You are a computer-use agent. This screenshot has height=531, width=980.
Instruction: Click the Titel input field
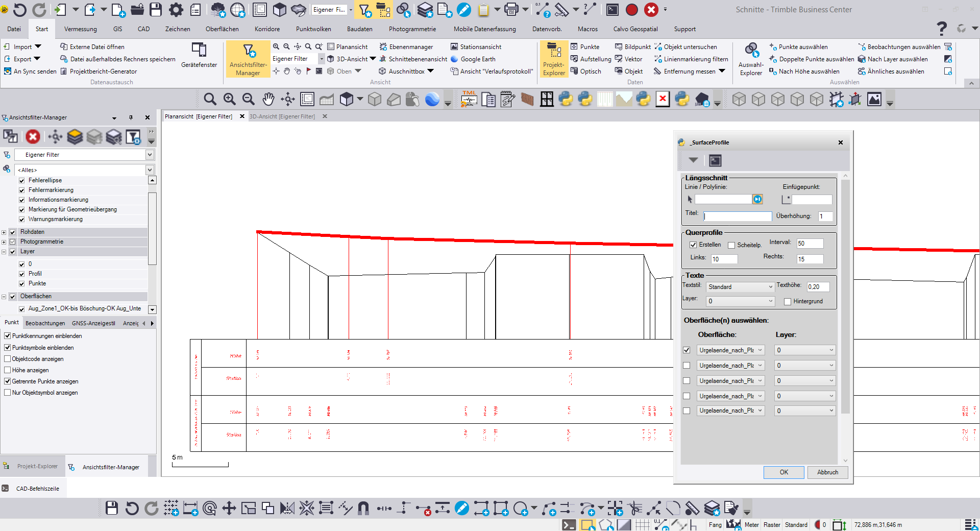738,216
